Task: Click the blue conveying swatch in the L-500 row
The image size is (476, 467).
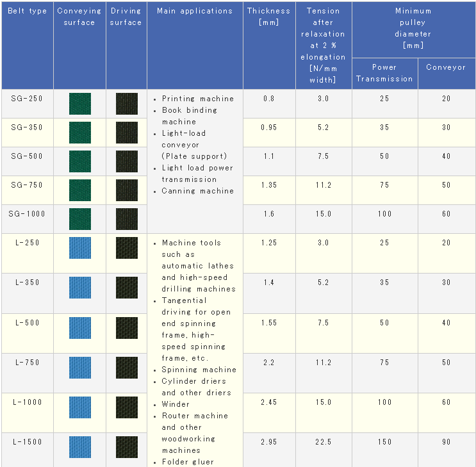Action: 79,328
